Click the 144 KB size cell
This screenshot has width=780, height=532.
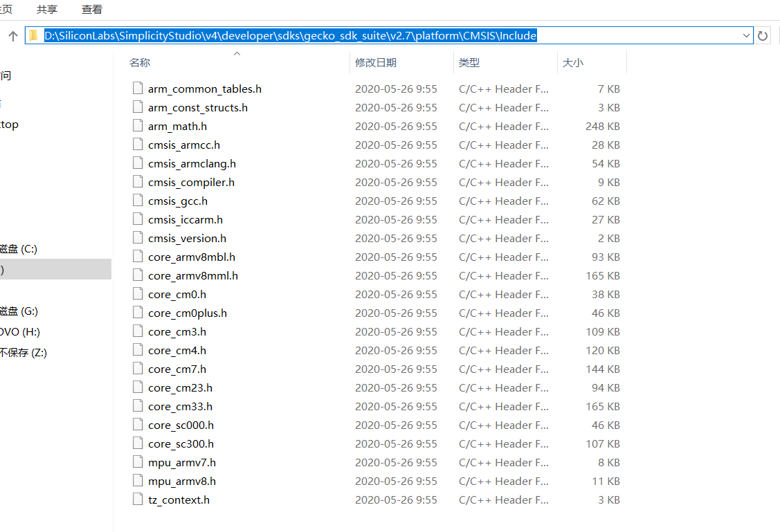tap(602, 369)
